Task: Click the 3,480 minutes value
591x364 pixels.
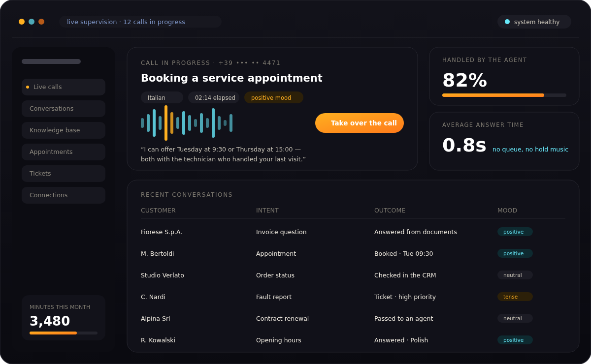Action: tap(50, 321)
